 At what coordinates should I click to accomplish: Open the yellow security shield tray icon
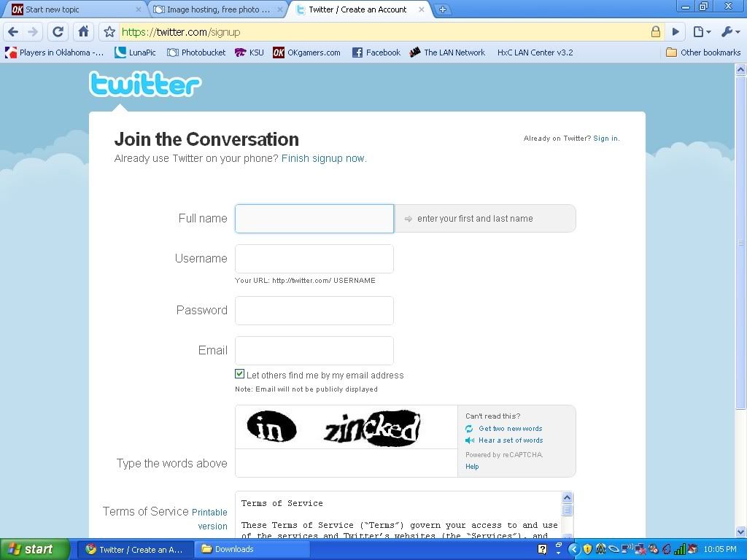click(x=587, y=549)
